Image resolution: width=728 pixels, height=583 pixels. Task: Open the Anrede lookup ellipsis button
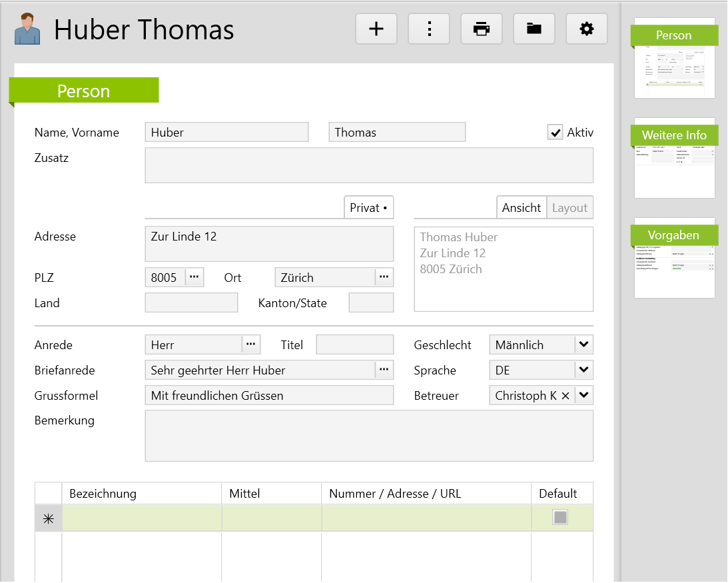(250, 344)
